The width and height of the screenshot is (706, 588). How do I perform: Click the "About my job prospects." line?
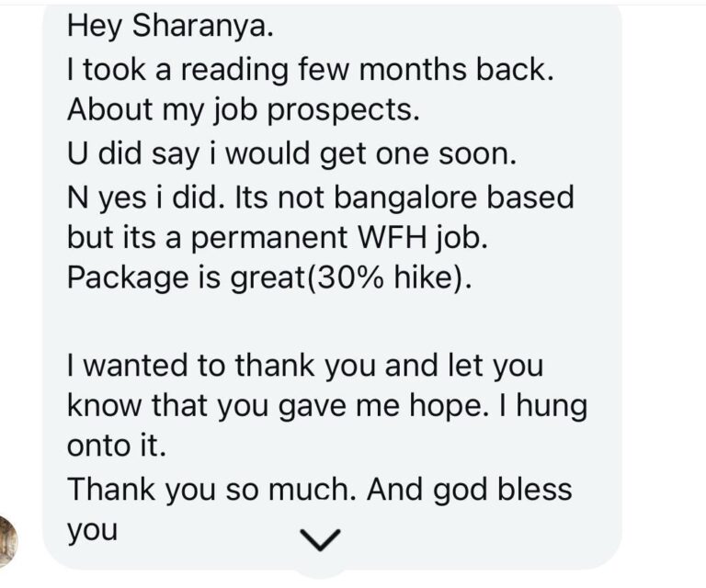[x=242, y=111]
